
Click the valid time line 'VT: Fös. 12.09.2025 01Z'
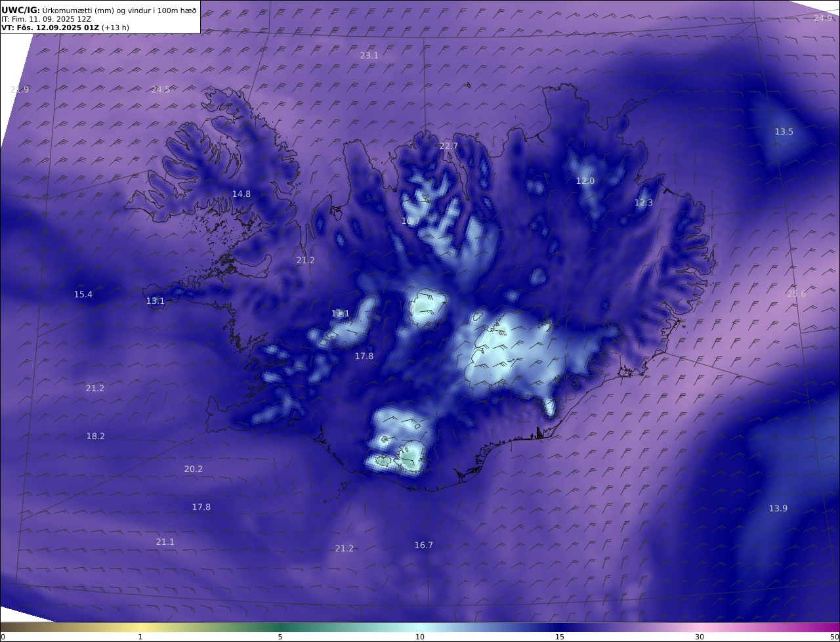66,28
